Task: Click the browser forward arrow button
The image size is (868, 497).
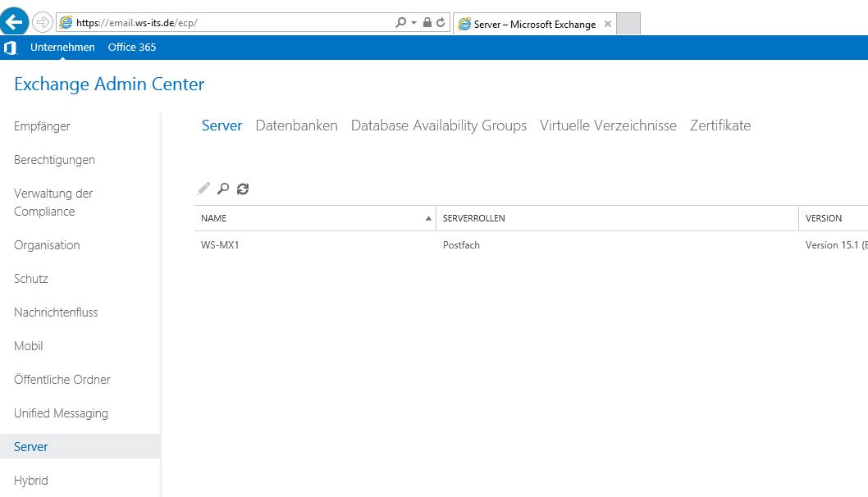Action: pyautogui.click(x=42, y=23)
